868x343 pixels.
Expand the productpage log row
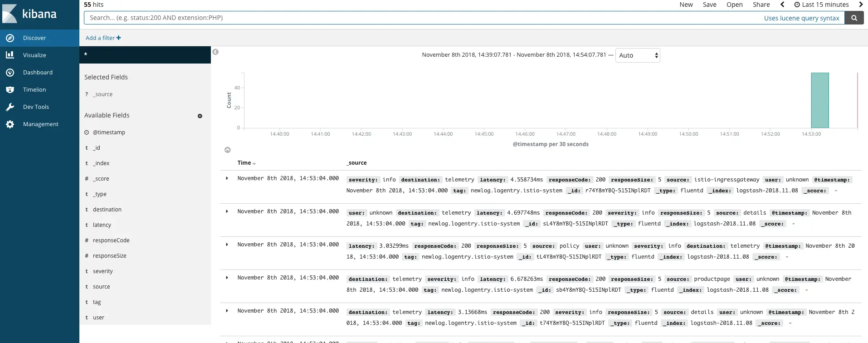[227, 278]
